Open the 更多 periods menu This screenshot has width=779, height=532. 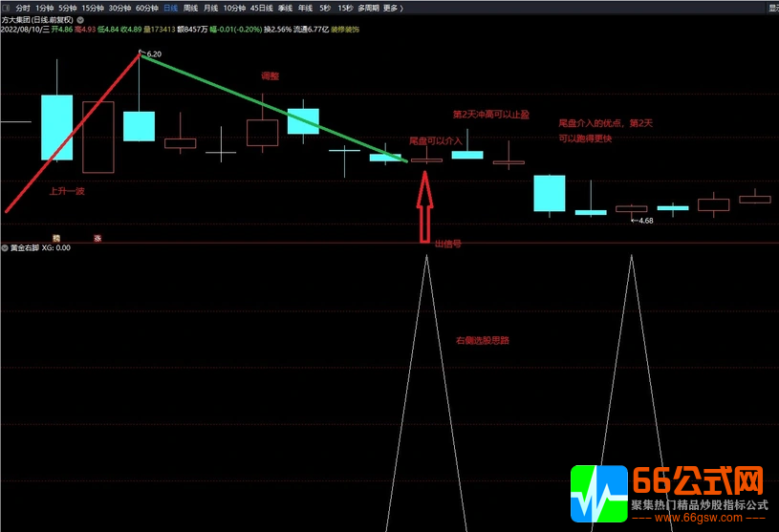point(392,8)
